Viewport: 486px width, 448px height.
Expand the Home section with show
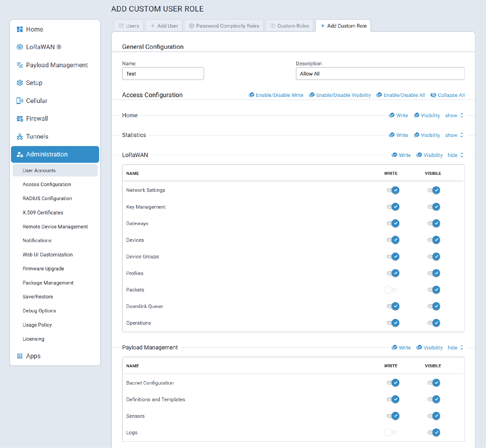[454, 116]
